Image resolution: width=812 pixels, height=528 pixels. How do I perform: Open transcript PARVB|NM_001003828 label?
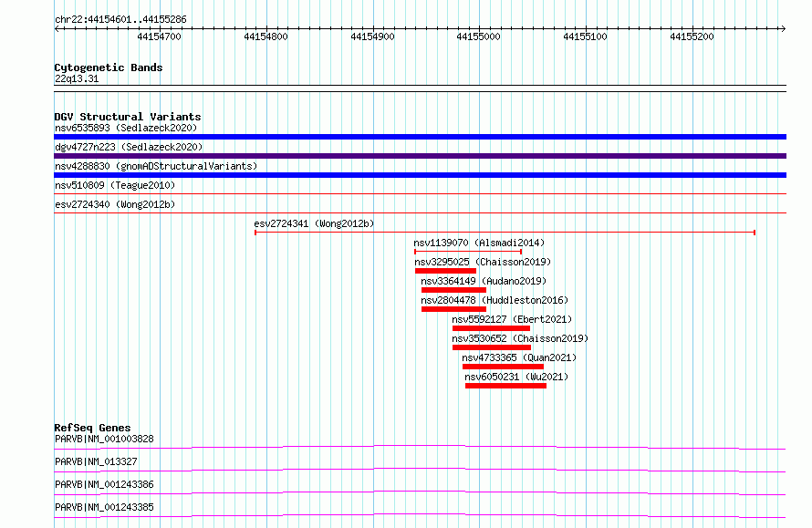coord(104,439)
